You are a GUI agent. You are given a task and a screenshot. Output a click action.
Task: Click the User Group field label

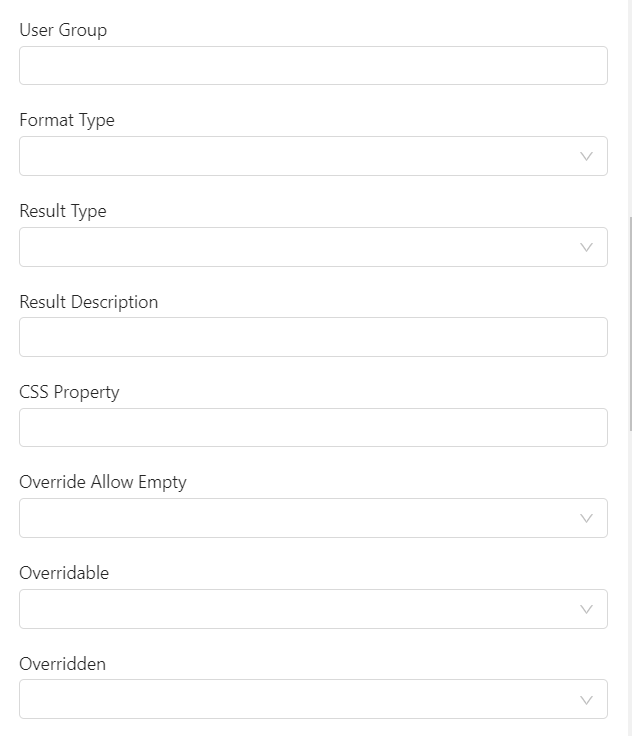63,30
